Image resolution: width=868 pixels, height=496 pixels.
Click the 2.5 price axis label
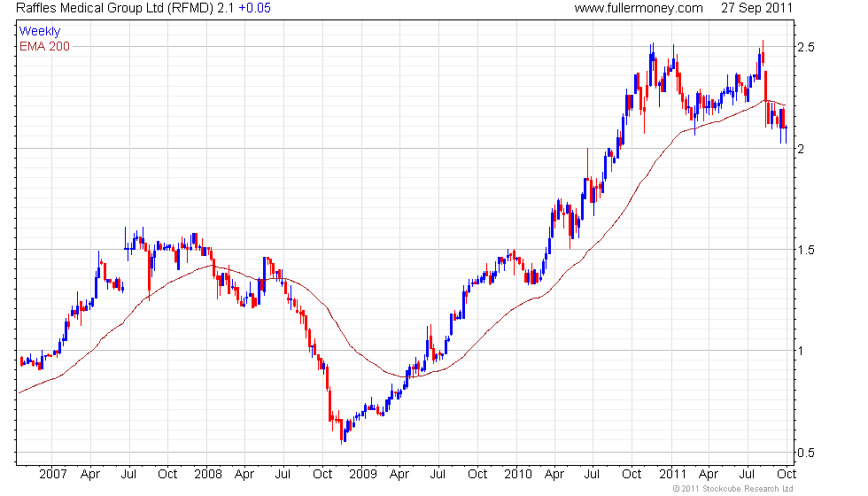click(x=806, y=47)
